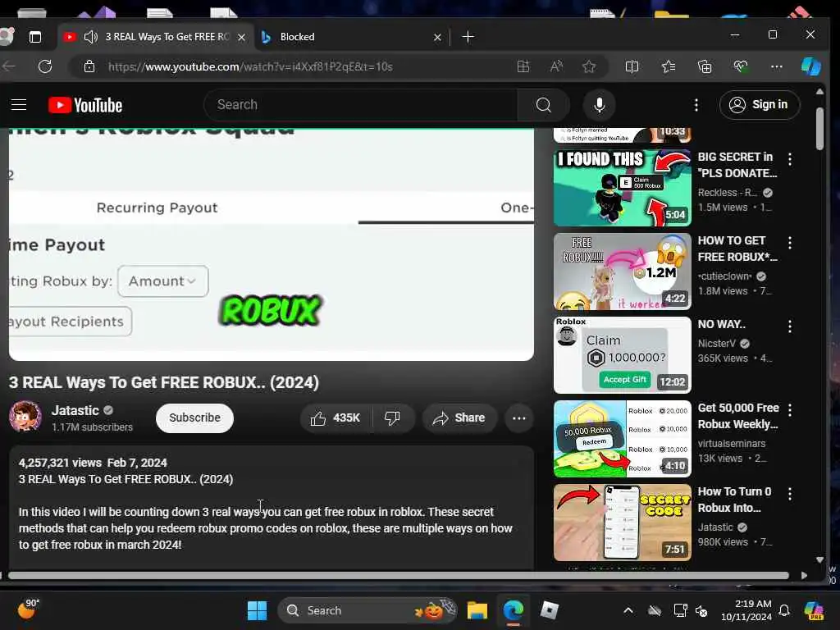This screenshot has width=840, height=630.
Task: Open How To Turn 0 Robux thumbnail
Action: point(622,523)
